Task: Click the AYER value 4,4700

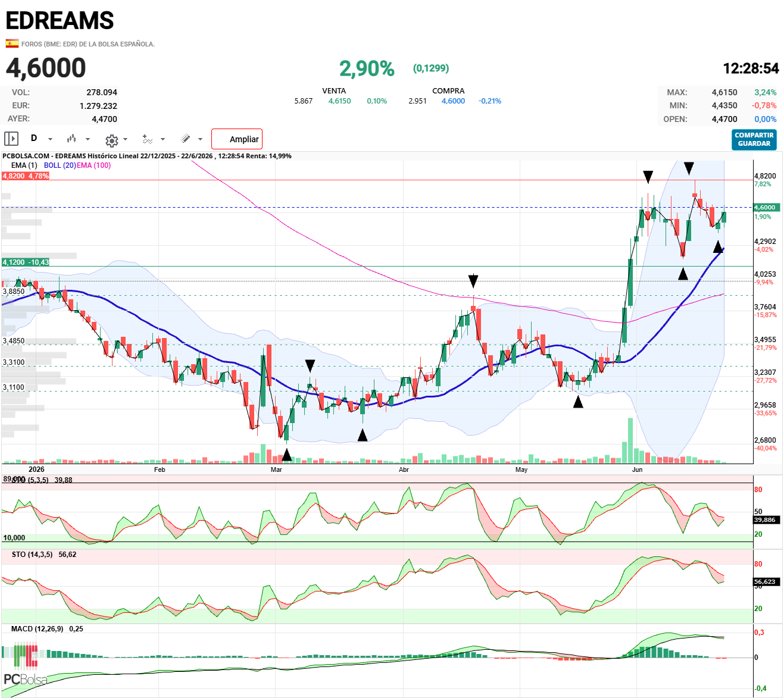Action: click(x=104, y=119)
